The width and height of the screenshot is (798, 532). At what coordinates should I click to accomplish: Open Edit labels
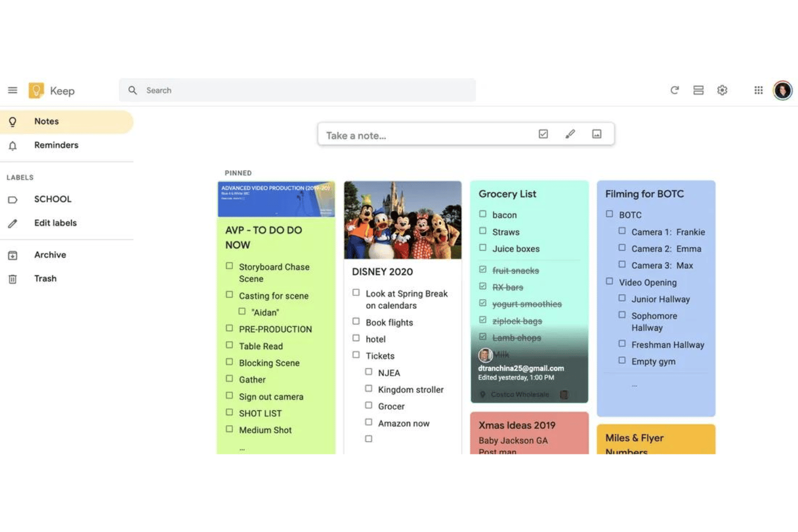(x=67, y=223)
